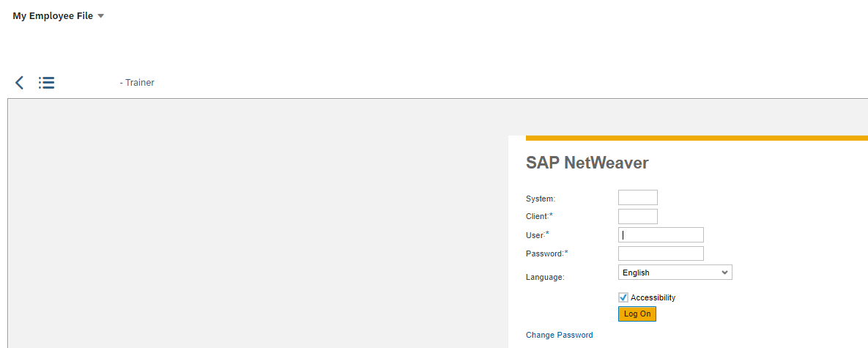The width and height of the screenshot is (868, 348).
Task: Click the "System:" field label
Action: [x=541, y=198]
